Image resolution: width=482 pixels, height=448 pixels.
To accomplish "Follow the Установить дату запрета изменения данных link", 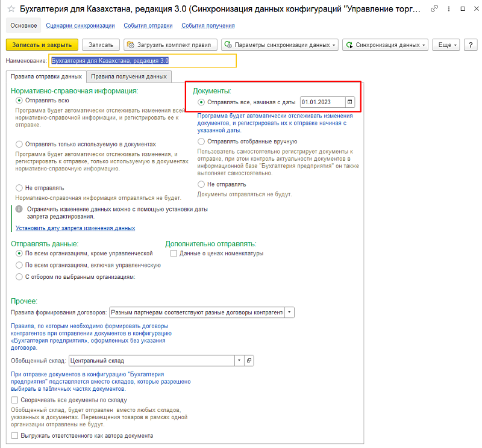I will point(75,228).
